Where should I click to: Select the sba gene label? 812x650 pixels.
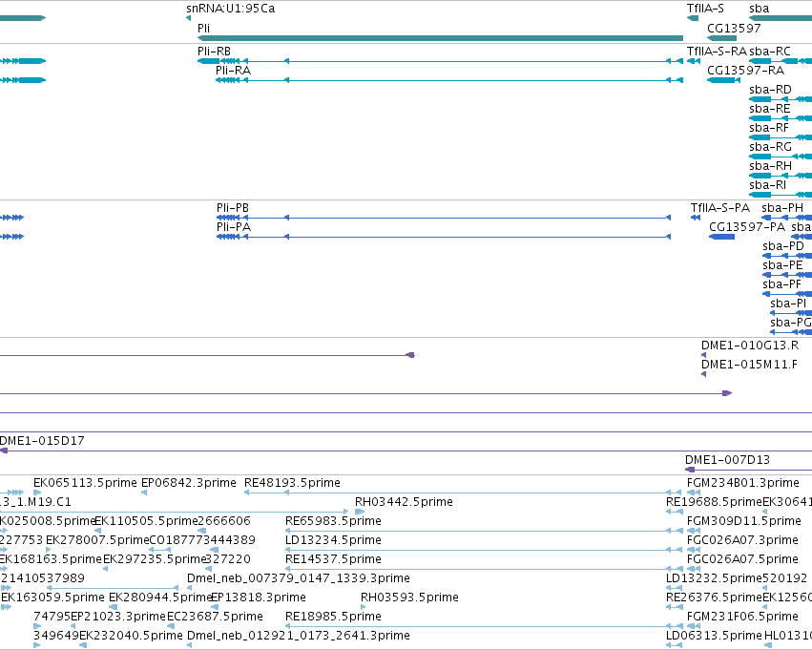[x=760, y=9]
